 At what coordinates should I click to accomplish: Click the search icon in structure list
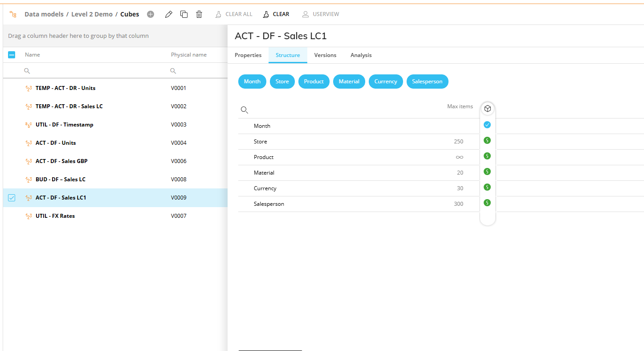pos(244,110)
